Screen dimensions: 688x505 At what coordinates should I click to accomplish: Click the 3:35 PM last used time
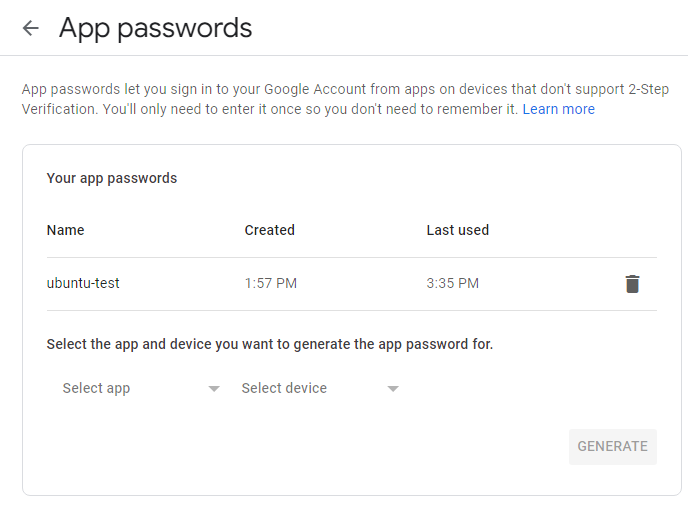(x=452, y=283)
